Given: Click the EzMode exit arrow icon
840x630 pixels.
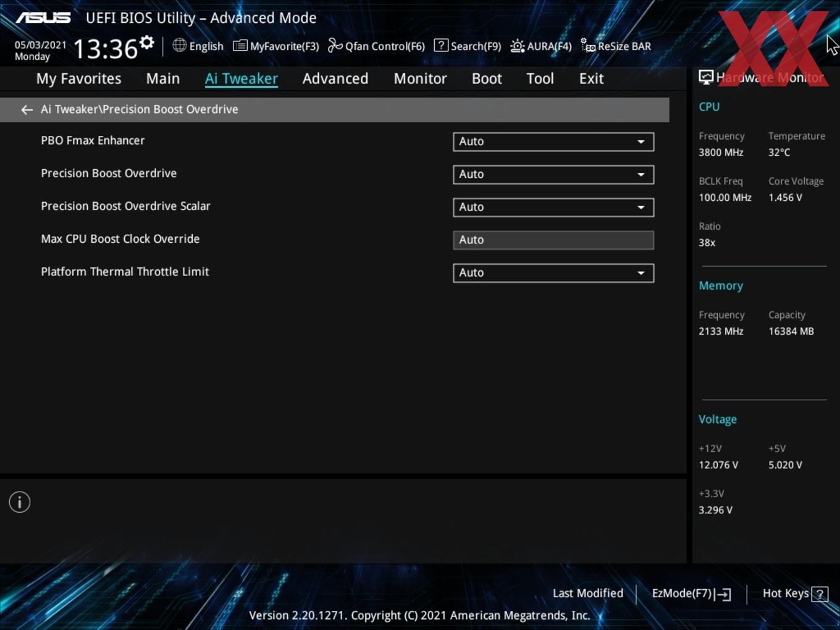Looking at the screenshot, I should pyautogui.click(x=723, y=594).
